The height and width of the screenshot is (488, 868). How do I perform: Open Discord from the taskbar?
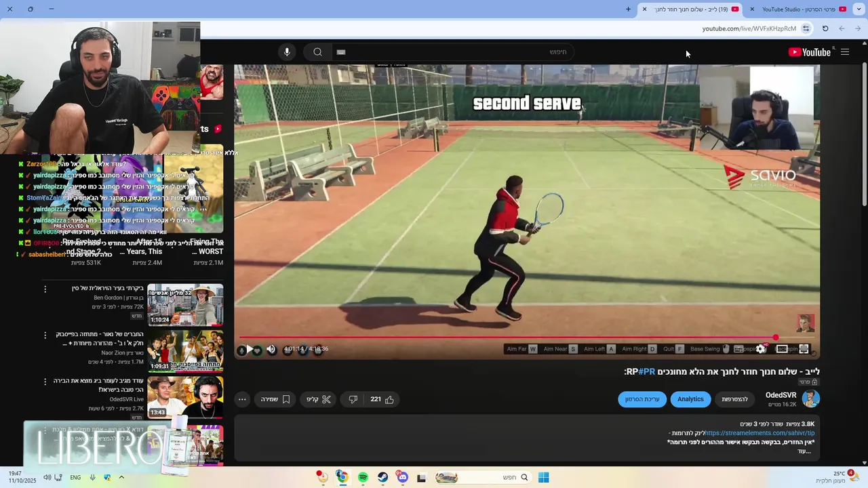pos(403,477)
